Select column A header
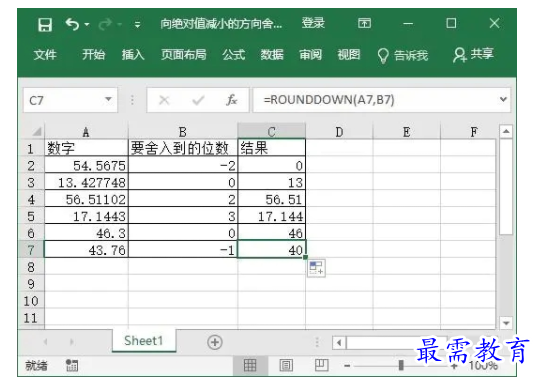The image size is (538, 382). pos(86,132)
